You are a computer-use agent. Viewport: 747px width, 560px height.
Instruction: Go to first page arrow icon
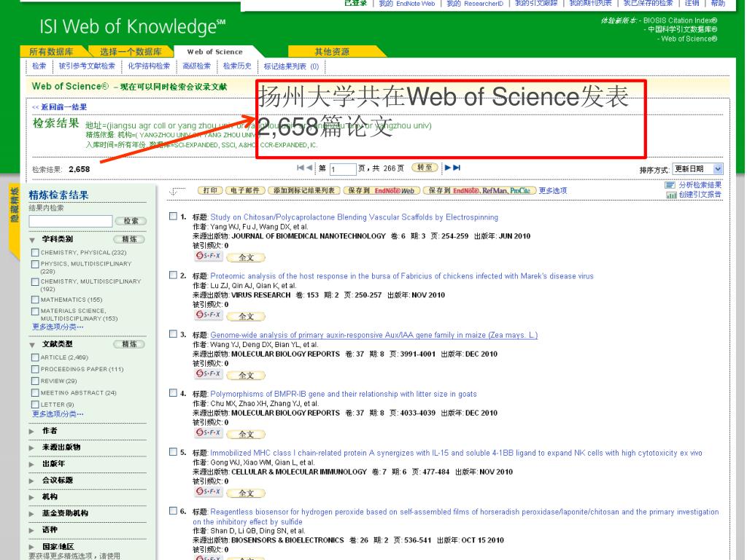tap(300, 168)
